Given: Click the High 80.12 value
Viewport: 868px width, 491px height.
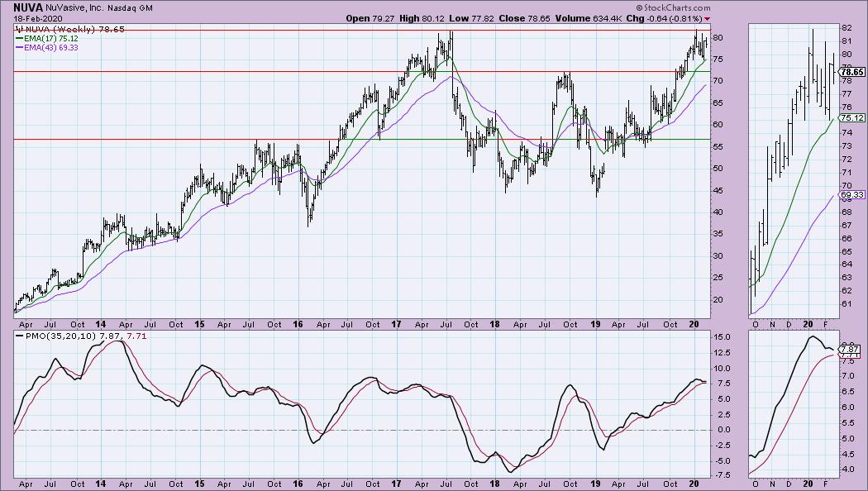Looking at the screenshot, I should pos(422,19).
